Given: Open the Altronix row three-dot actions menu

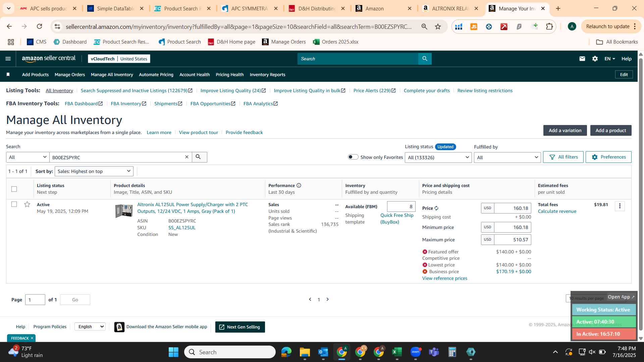Looking at the screenshot, I should (620, 206).
